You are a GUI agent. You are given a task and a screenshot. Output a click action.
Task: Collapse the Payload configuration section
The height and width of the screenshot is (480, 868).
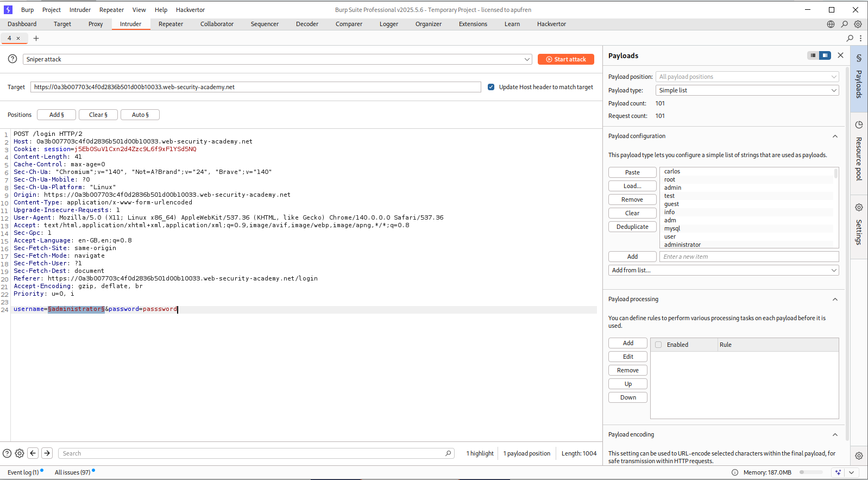835,136
